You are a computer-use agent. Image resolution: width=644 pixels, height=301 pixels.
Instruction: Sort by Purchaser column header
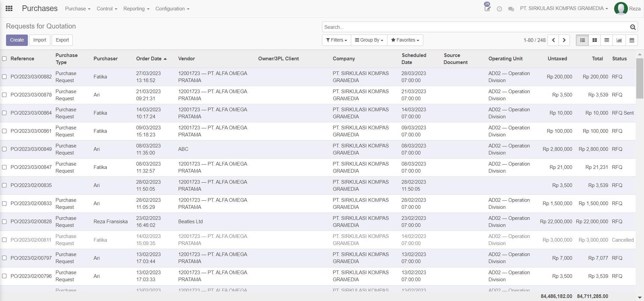click(106, 59)
